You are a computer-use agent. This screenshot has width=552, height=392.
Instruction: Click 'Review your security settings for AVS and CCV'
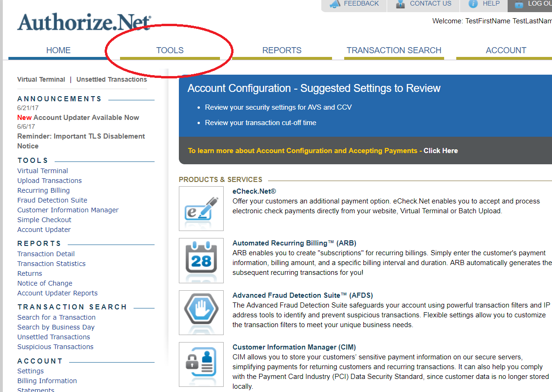278,107
